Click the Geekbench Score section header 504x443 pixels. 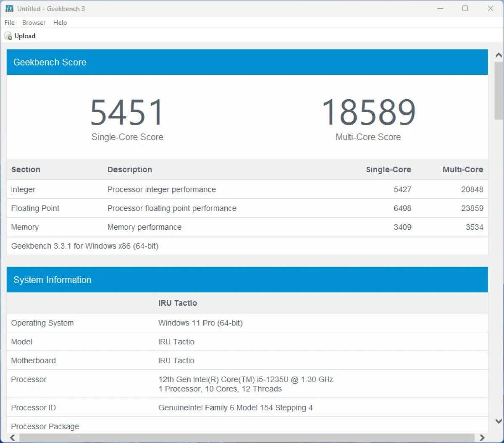247,62
